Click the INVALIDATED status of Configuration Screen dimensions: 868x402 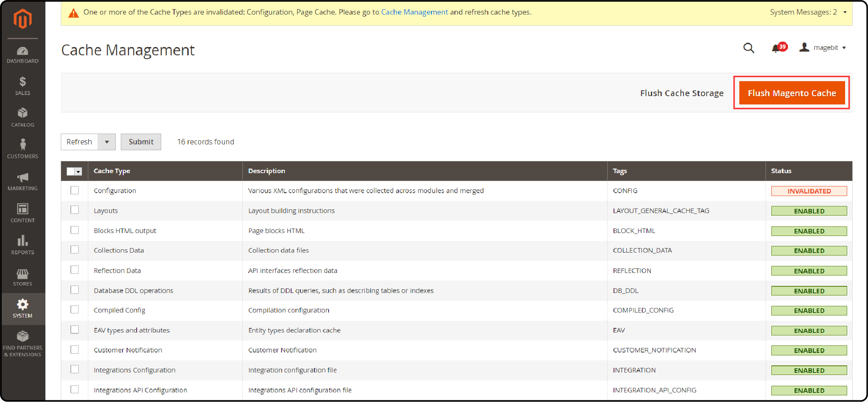(x=809, y=191)
